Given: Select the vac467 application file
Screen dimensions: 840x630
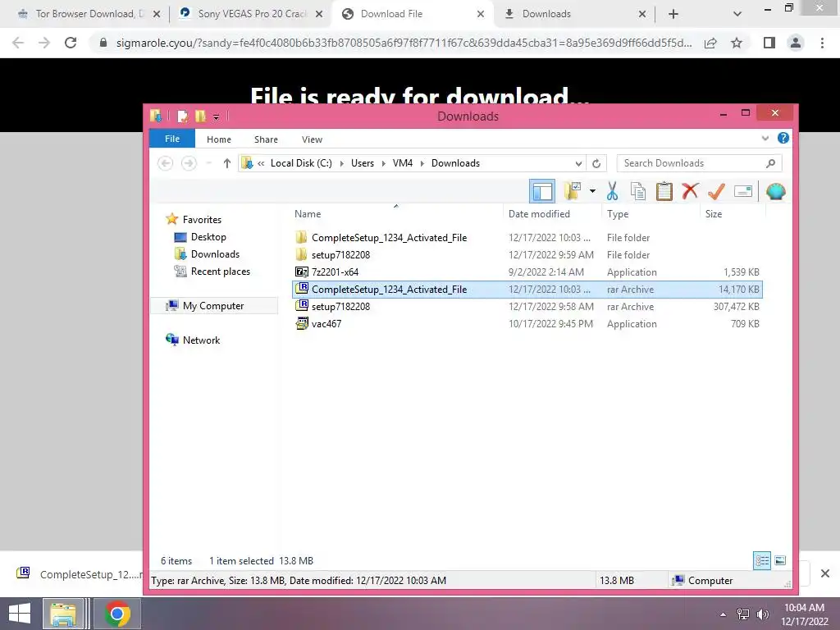Looking at the screenshot, I should click(527, 323).
